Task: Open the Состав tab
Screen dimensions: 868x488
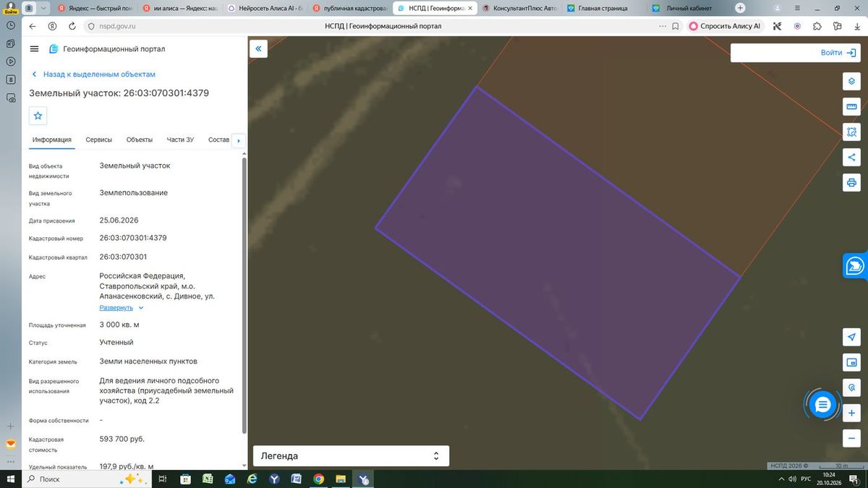Action: click(x=218, y=140)
